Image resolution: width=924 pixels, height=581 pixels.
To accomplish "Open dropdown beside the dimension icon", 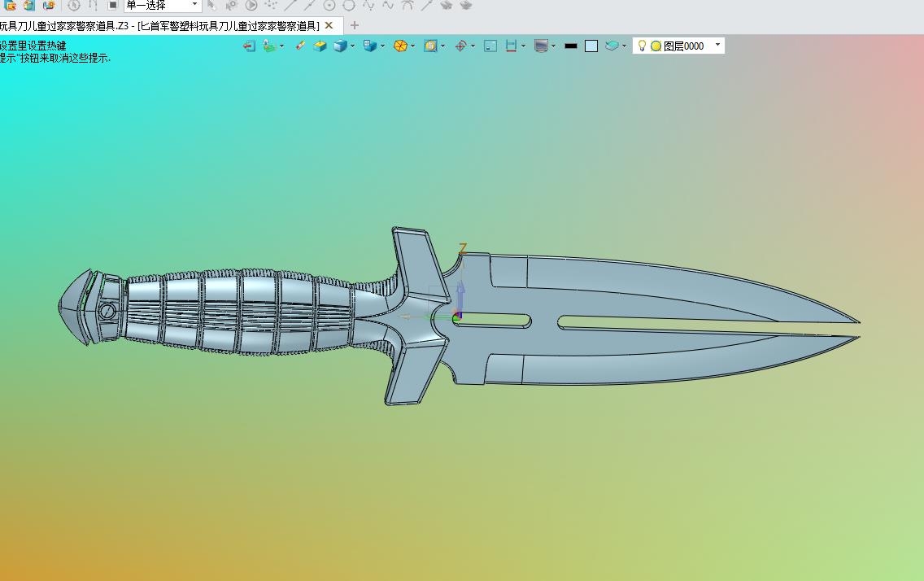I will [x=523, y=46].
